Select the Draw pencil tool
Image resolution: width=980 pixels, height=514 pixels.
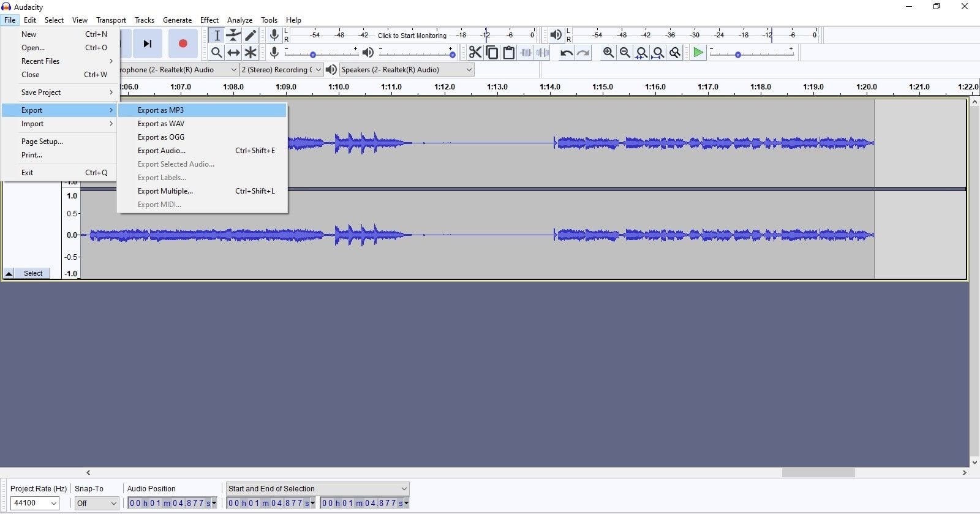251,36
